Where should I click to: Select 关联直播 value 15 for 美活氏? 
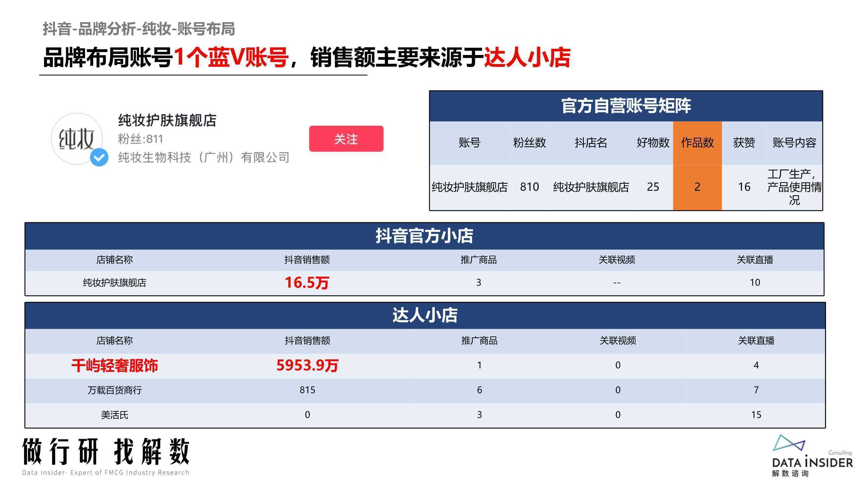tap(756, 415)
